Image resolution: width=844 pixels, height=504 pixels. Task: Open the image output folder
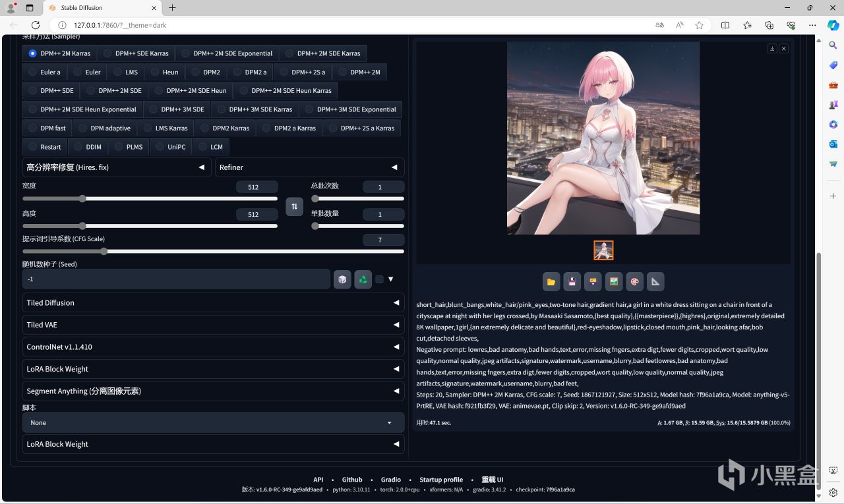tap(551, 282)
